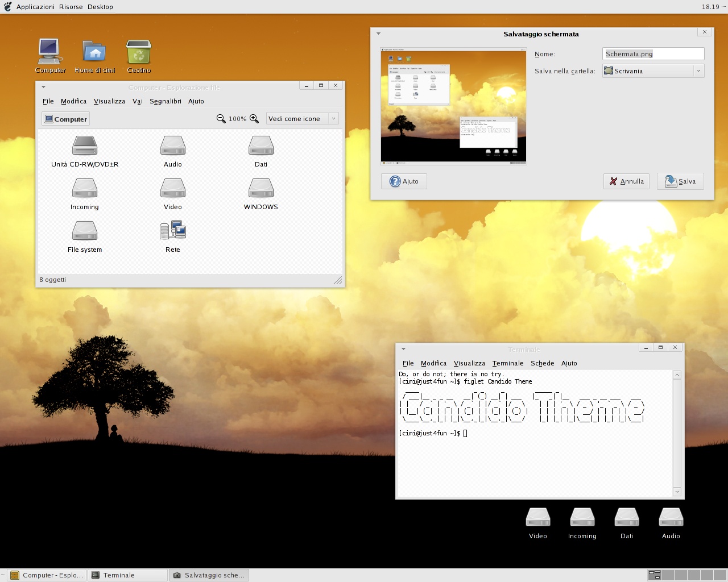Open the File menu in the terminal

point(408,363)
